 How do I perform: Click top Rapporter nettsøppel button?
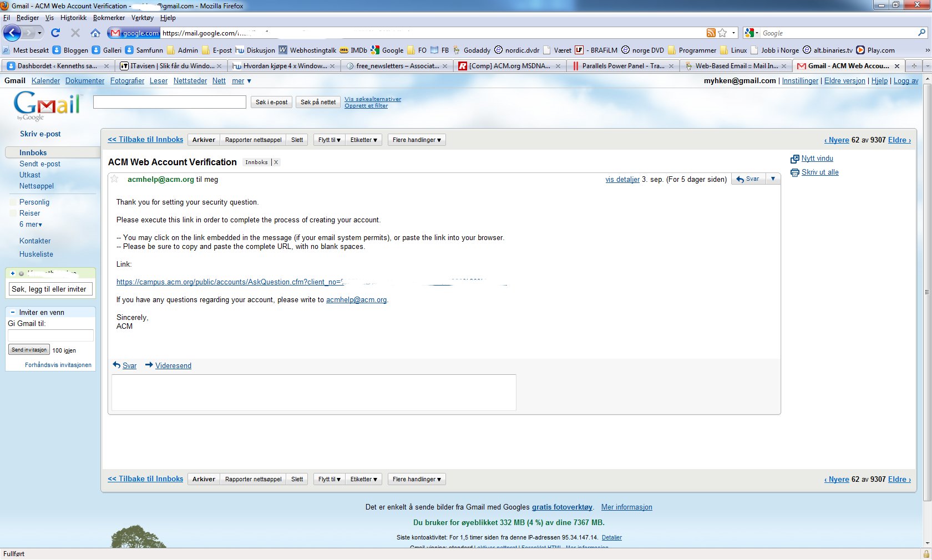[253, 140]
